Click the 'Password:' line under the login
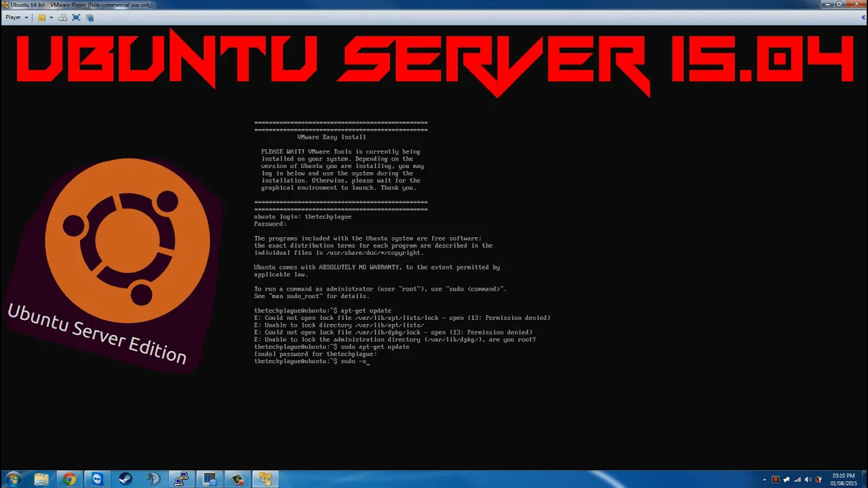Image resolution: width=868 pixels, height=488 pixels. click(x=270, y=224)
